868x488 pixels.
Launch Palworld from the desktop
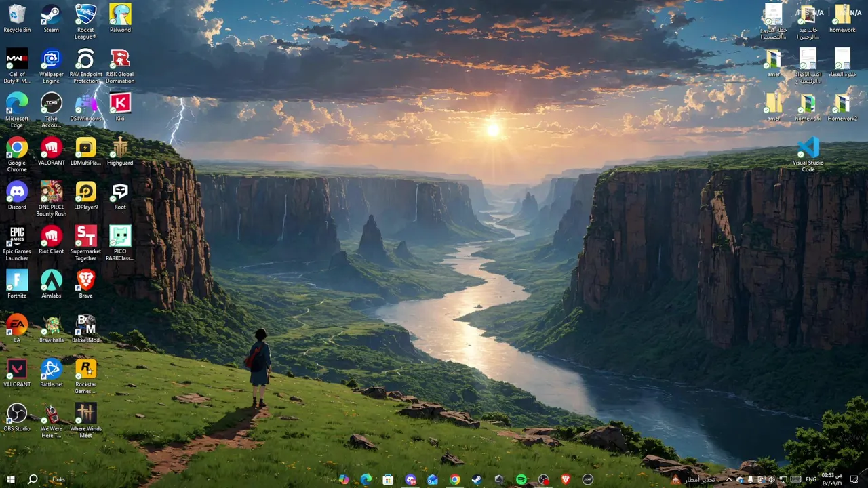(x=120, y=19)
